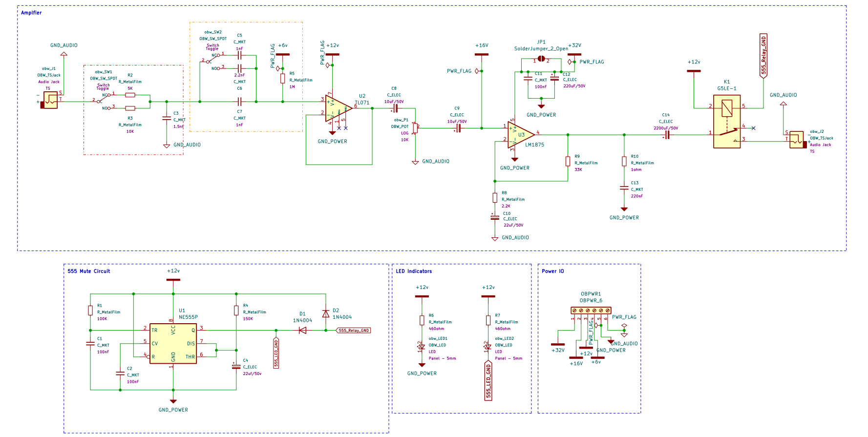Select LED symbol obw_LED1

(422, 347)
